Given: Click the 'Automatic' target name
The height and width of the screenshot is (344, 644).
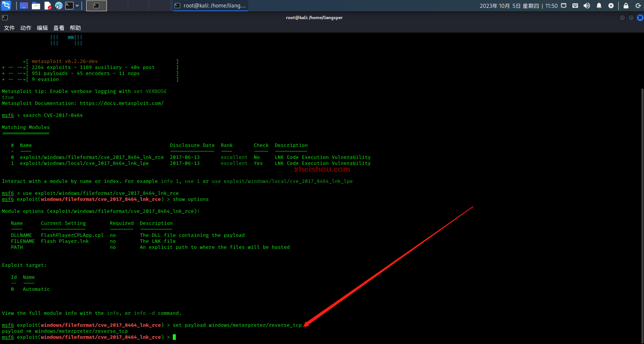Looking at the screenshot, I should [36, 289].
